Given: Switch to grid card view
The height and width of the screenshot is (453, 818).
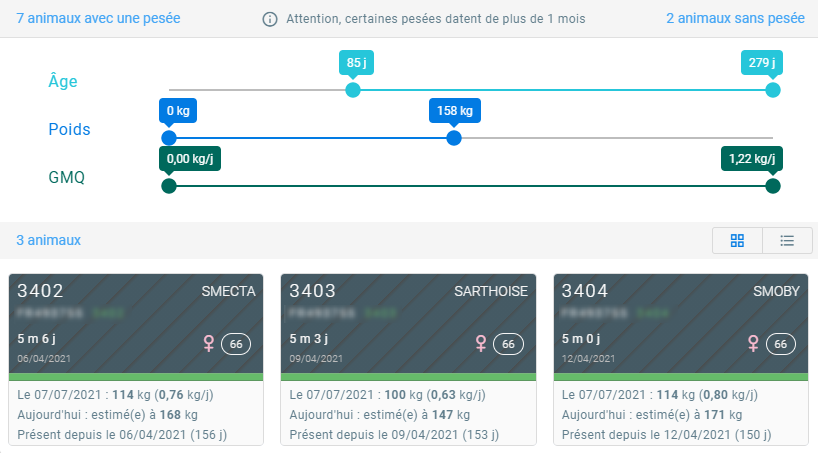Looking at the screenshot, I should pos(737,241).
